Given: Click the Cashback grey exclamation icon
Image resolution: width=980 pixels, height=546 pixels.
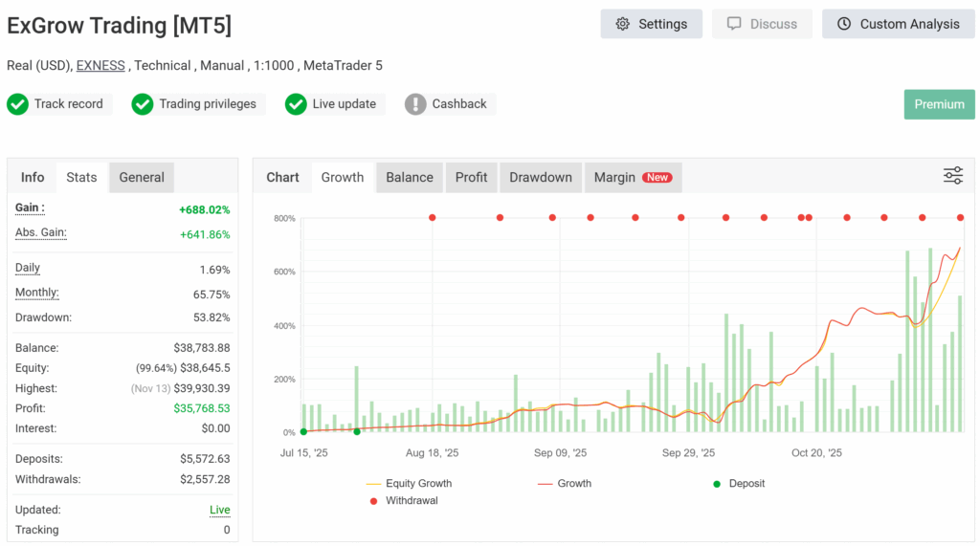Looking at the screenshot, I should coord(415,104).
